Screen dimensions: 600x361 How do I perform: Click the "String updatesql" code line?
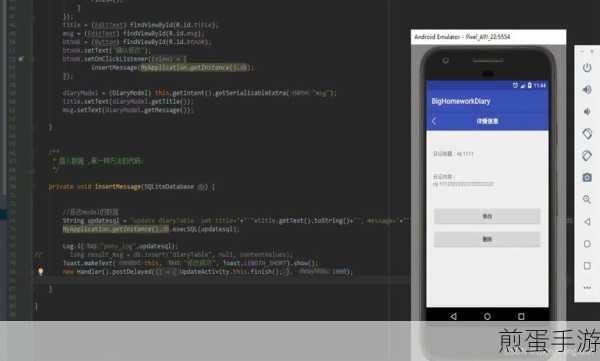tap(236, 221)
